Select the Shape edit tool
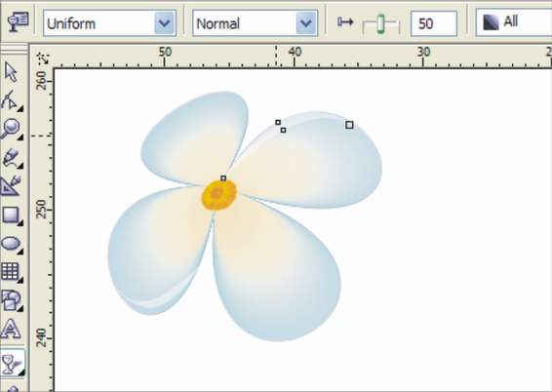This screenshot has width=552, height=392. (x=11, y=100)
